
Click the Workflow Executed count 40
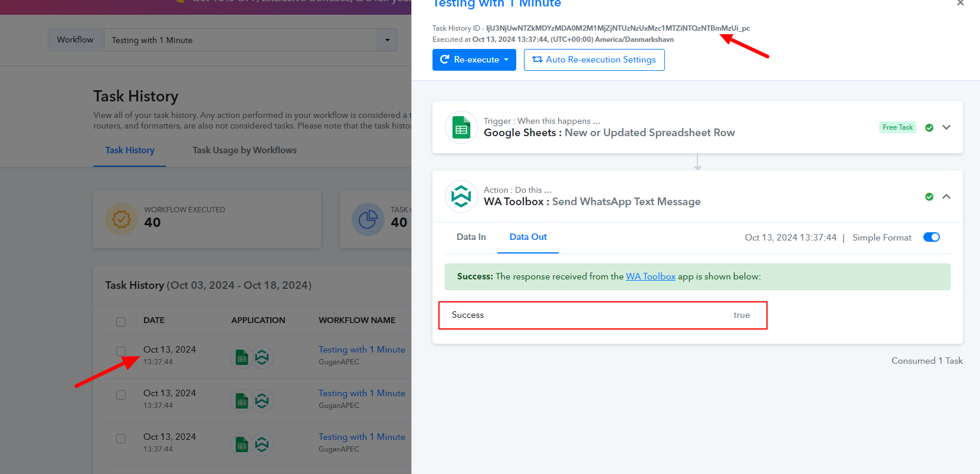[152, 222]
